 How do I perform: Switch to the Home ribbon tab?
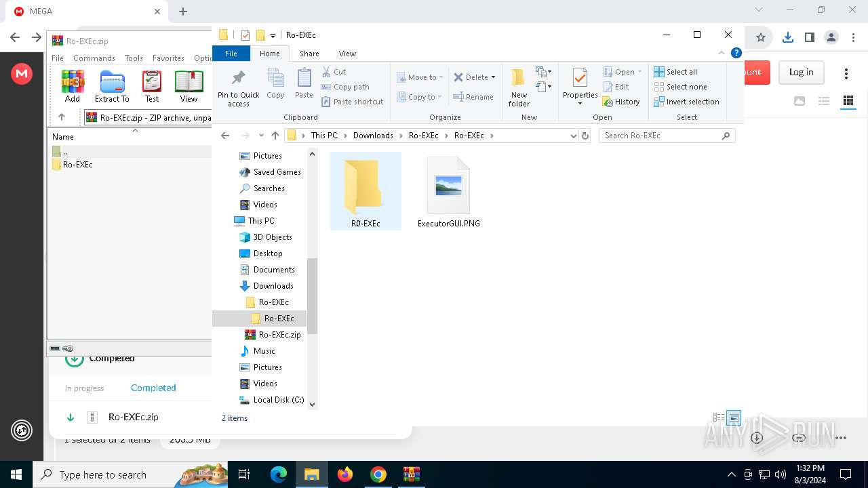(269, 54)
